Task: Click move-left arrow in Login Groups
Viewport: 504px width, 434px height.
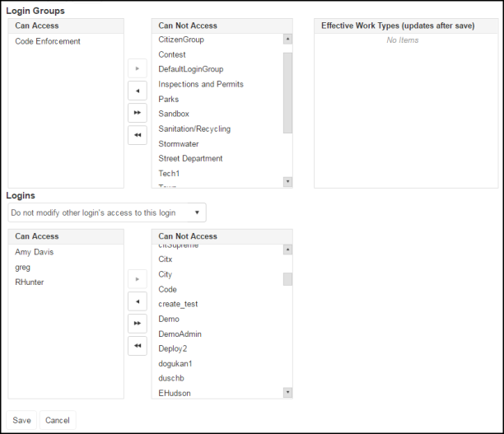Action: 138,91
